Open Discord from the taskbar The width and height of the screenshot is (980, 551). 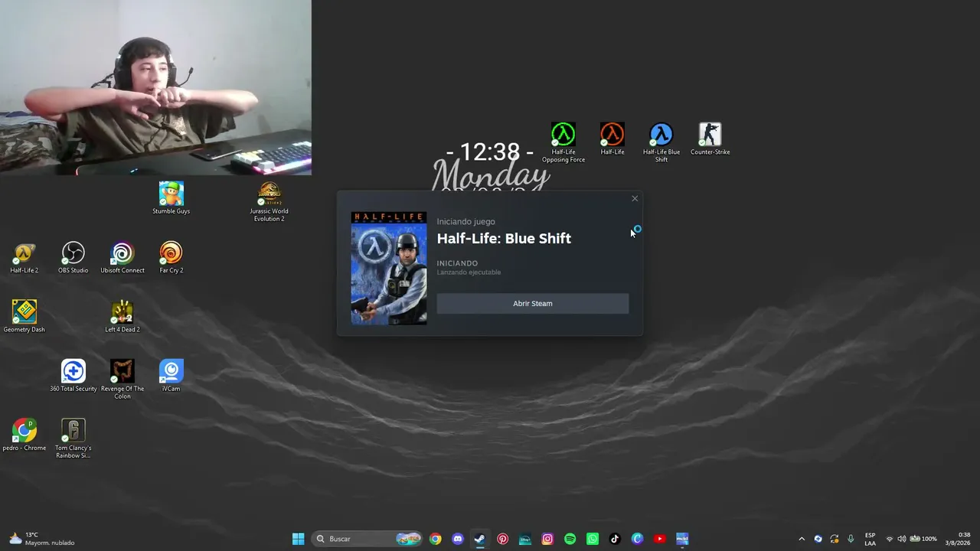(x=458, y=539)
